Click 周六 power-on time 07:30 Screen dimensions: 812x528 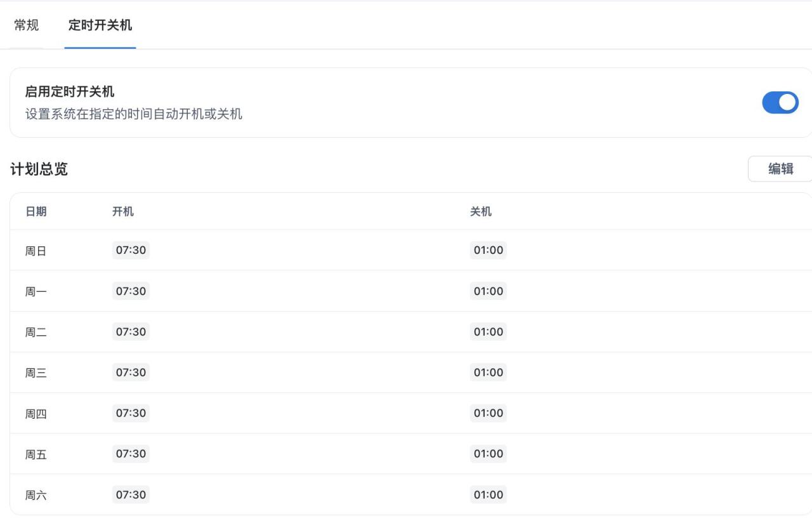131,495
